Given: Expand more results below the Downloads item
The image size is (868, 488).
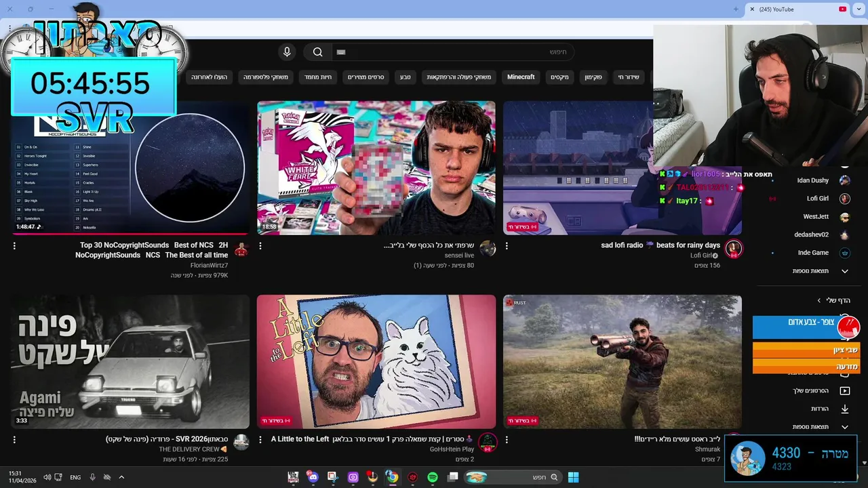Looking at the screenshot, I should [845, 427].
